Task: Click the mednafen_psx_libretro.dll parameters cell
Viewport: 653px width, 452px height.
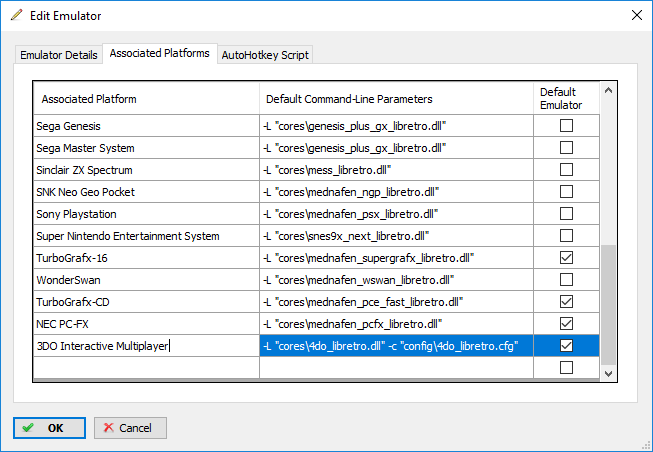Action: tap(396, 214)
